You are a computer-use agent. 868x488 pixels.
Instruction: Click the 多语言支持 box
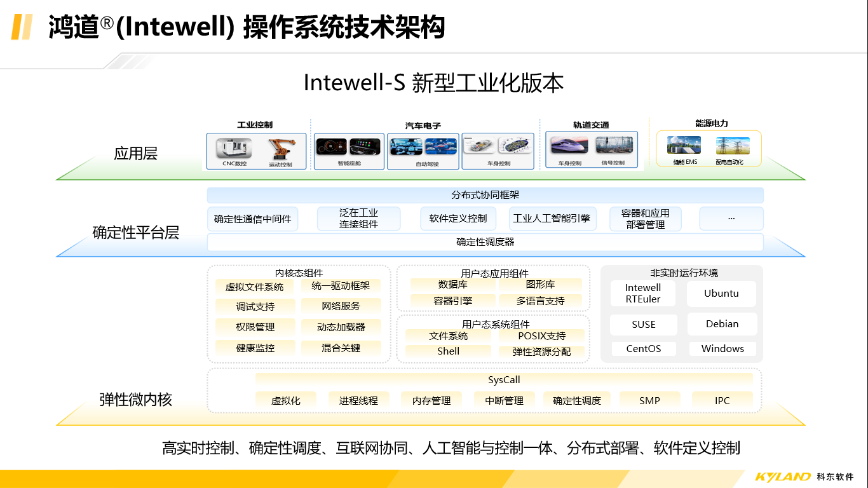coord(541,301)
